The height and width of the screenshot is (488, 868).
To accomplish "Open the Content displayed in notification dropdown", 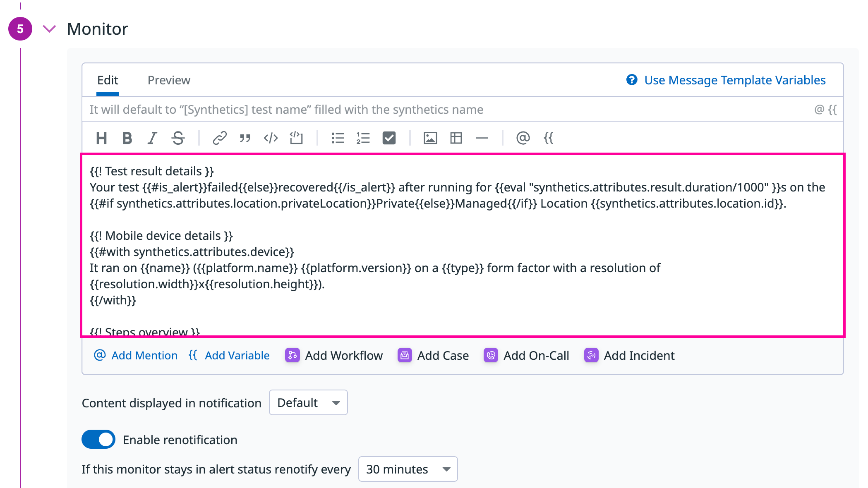I will click(x=308, y=402).
